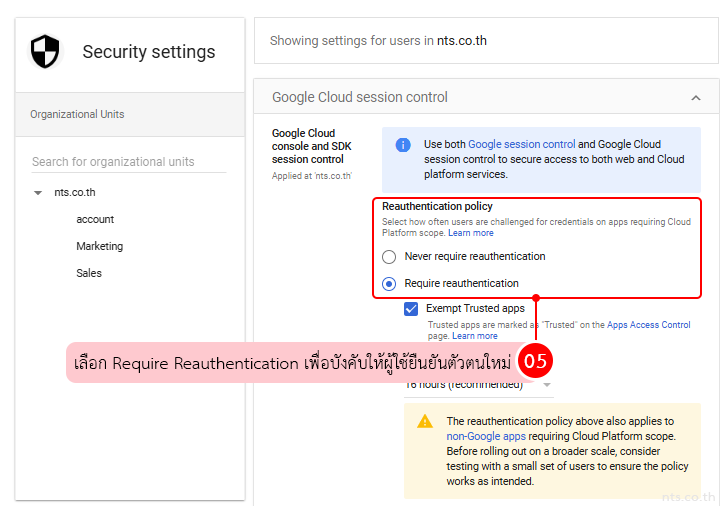Viewport: 720px width, 506px height.
Task: Click the Organizational Units panel header
Action: [x=78, y=115]
